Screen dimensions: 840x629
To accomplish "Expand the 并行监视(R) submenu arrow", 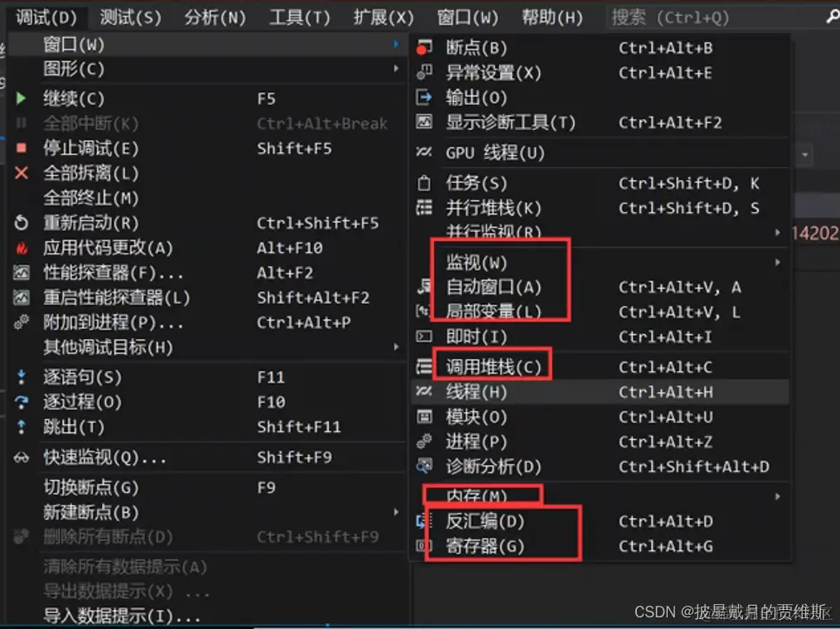I will (x=777, y=233).
